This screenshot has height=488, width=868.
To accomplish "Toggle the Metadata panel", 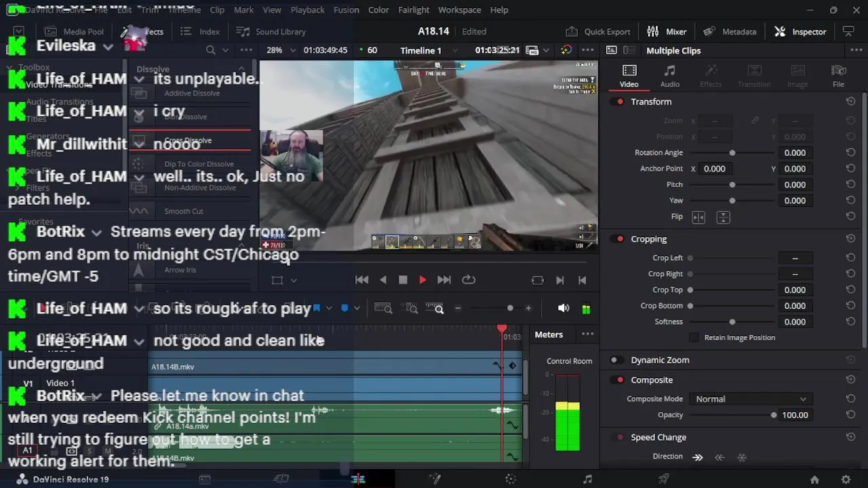I will coord(730,32).
